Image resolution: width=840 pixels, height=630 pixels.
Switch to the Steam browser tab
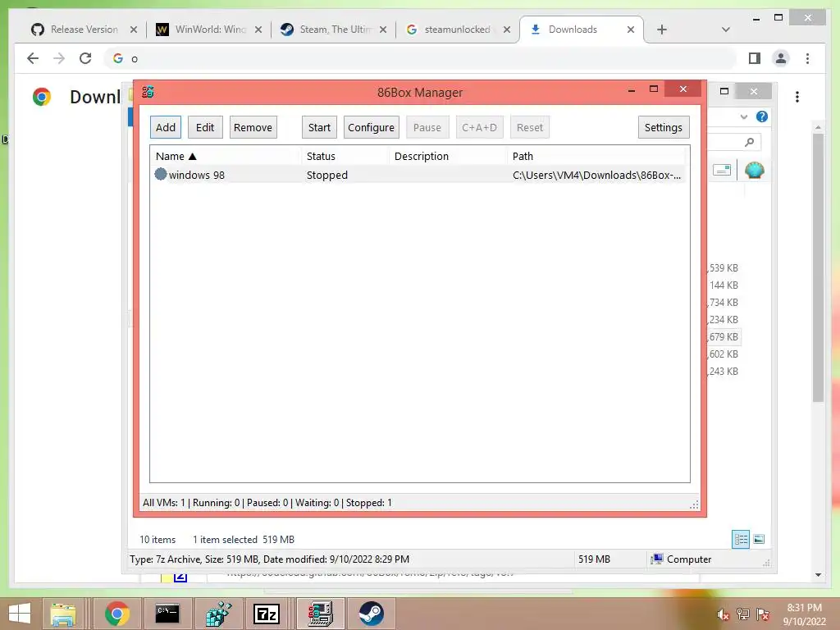point(334,30)
